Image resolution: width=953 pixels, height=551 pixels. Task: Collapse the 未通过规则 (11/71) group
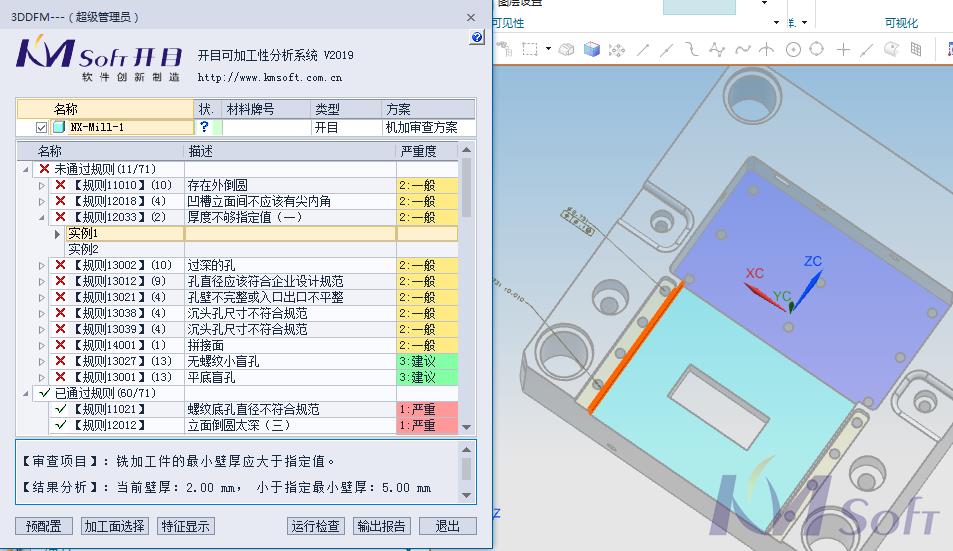(x=26, y=169)
